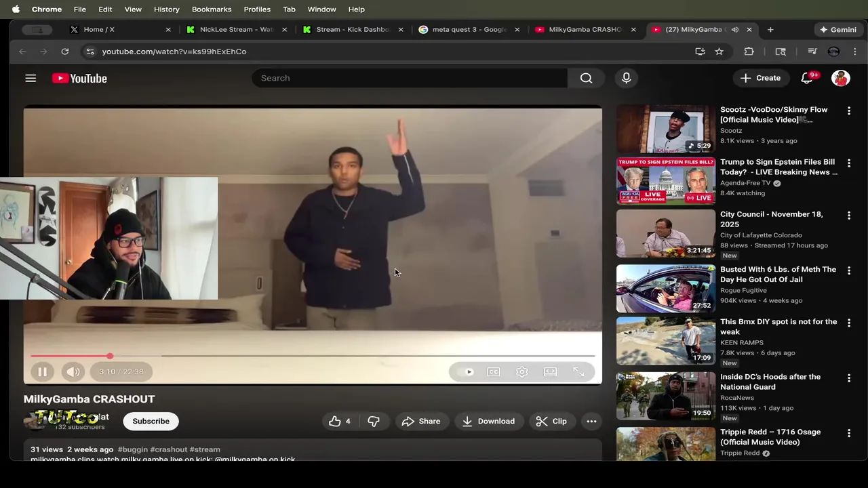Open options for Trump Epstein Files video
This screenshot has height=488, width=868.
pyautogui.click(x=848, y=163)
